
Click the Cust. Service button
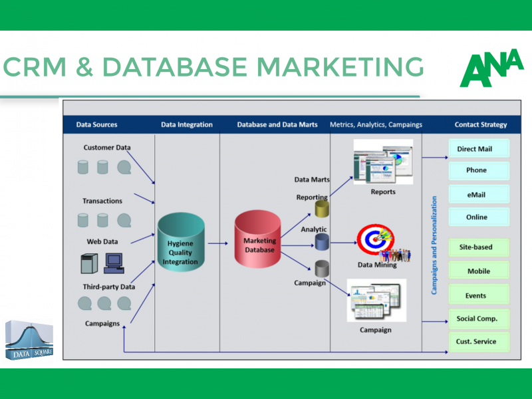[x=479, y=341]
